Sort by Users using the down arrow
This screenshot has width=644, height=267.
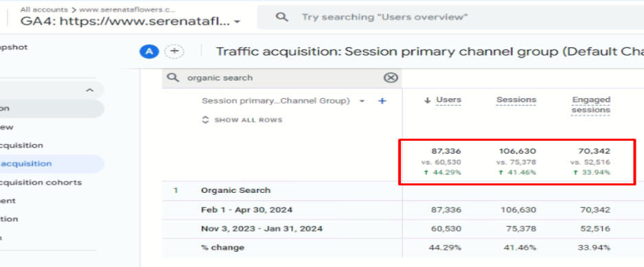(428, 100)
